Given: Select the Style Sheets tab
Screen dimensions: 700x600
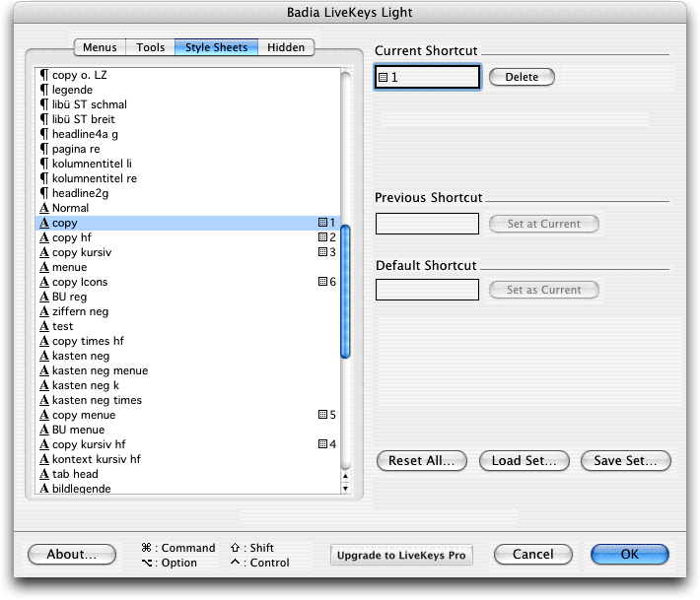Looking at the screenshot, I should point(216,47).
